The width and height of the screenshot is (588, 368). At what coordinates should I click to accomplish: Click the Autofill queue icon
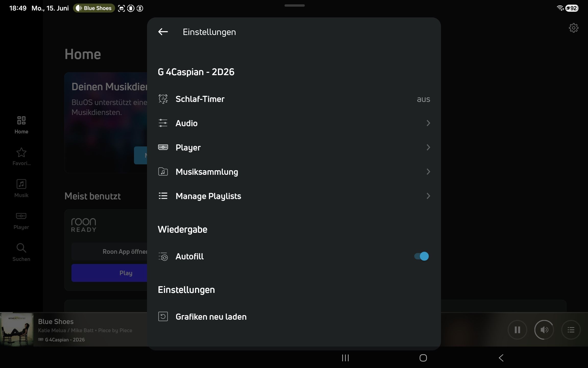[x=163, y=256]
